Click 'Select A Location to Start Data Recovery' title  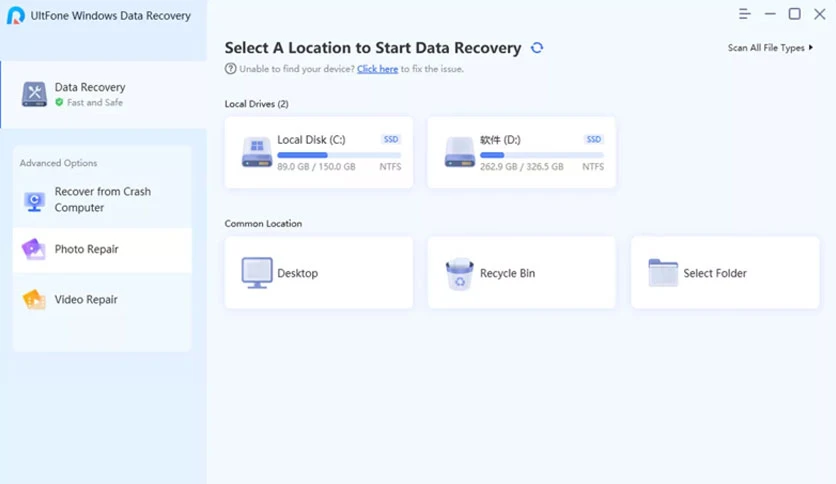click(x=373, y=48)
